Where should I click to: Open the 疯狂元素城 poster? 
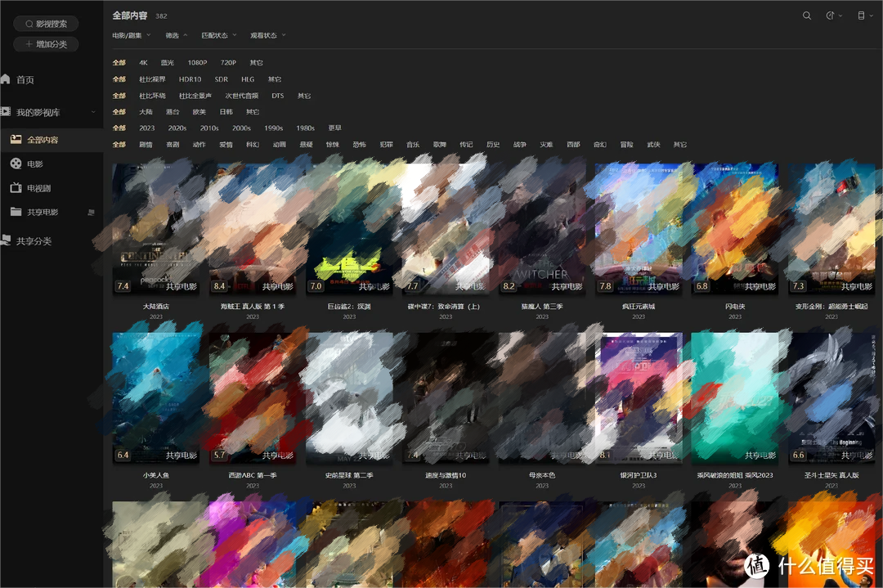tap(639, 229)
